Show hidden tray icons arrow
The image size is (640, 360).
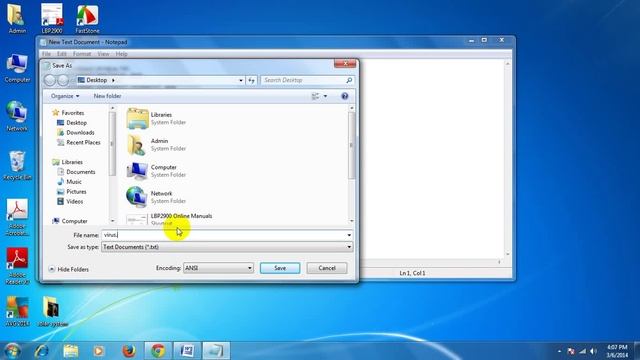[x=559, y=351]
